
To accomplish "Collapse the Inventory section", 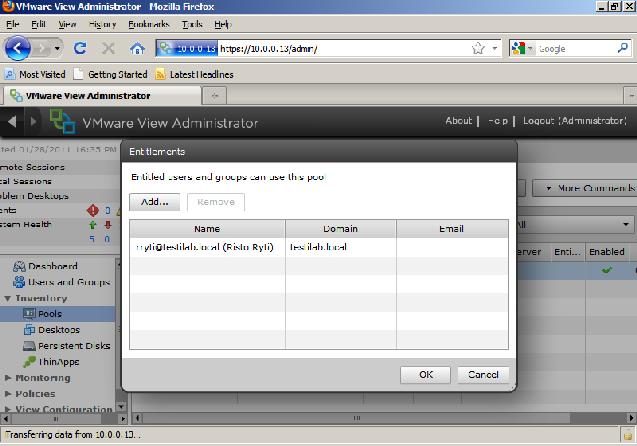I will click(x=8, y=298).
